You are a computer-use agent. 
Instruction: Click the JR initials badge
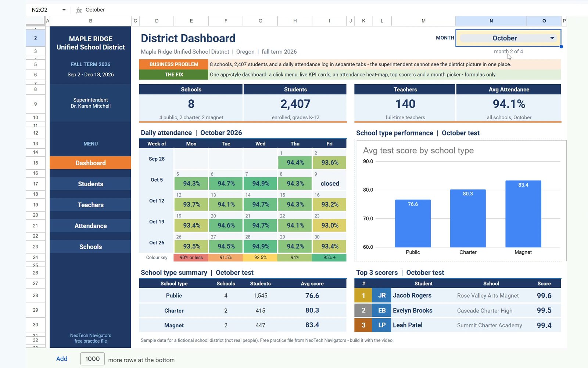[382, 296]
